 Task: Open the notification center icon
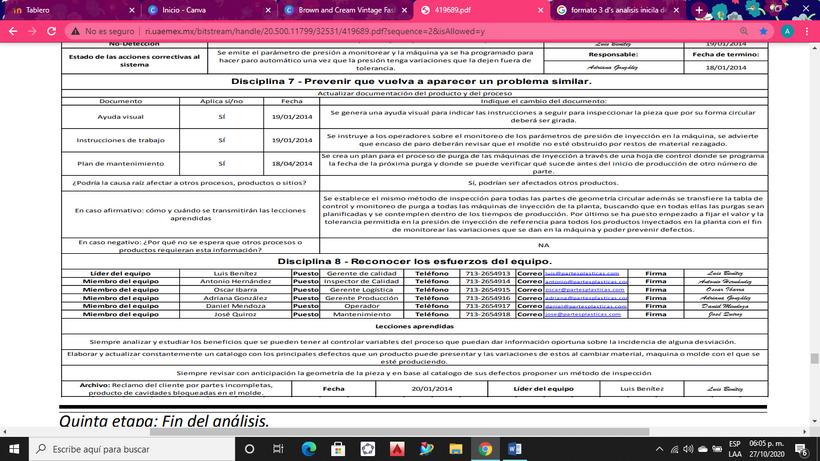click(801, 449)
